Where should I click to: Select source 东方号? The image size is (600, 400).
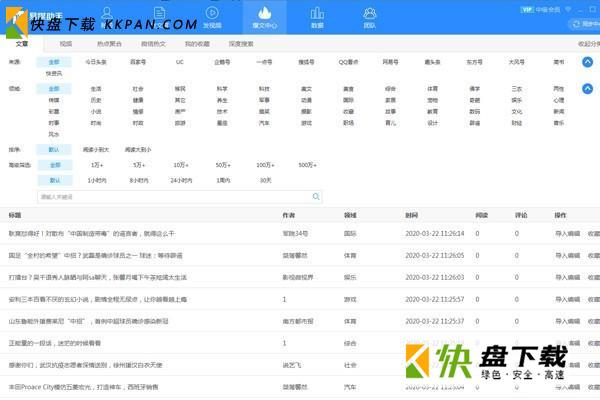(x=474, y=62)
